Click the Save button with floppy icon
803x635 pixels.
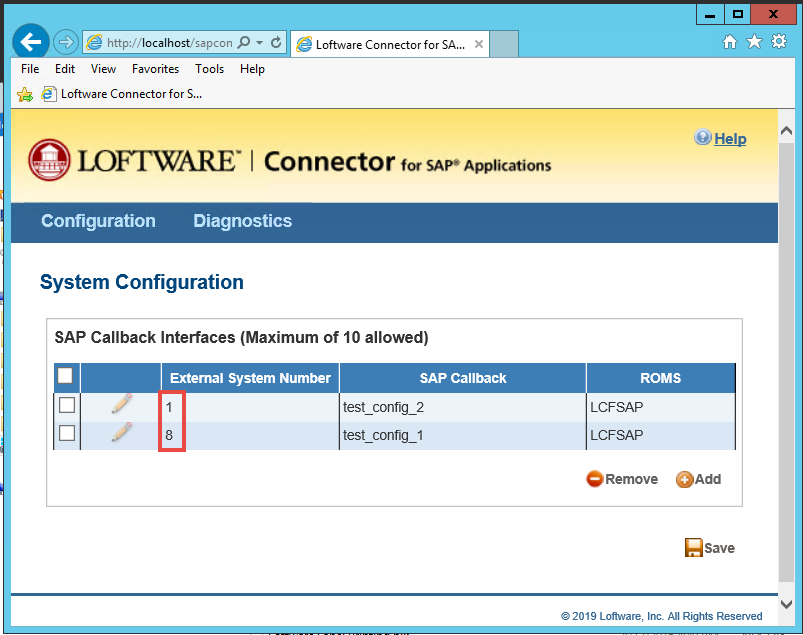tap(710, 548)
